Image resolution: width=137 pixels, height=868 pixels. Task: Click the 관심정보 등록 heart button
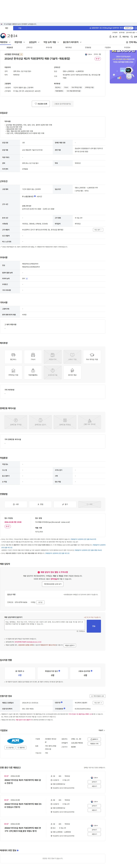click(41, 104)
